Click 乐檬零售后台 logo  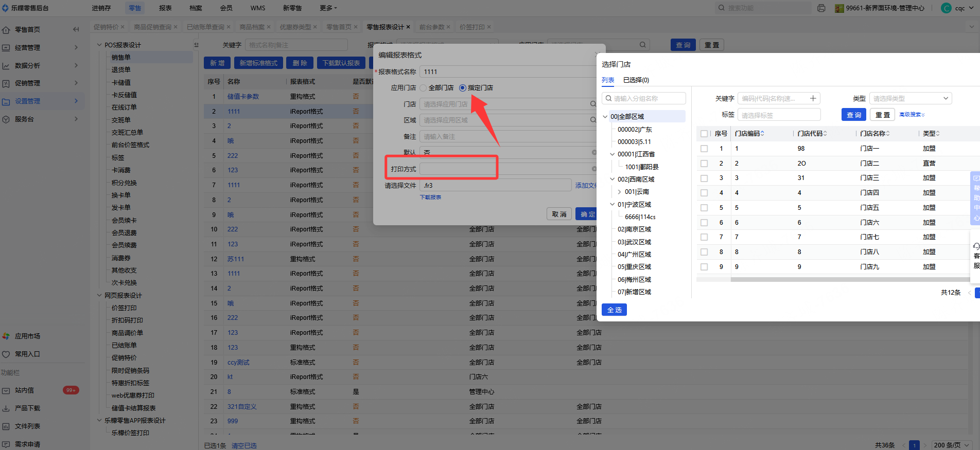pos(26,8)
